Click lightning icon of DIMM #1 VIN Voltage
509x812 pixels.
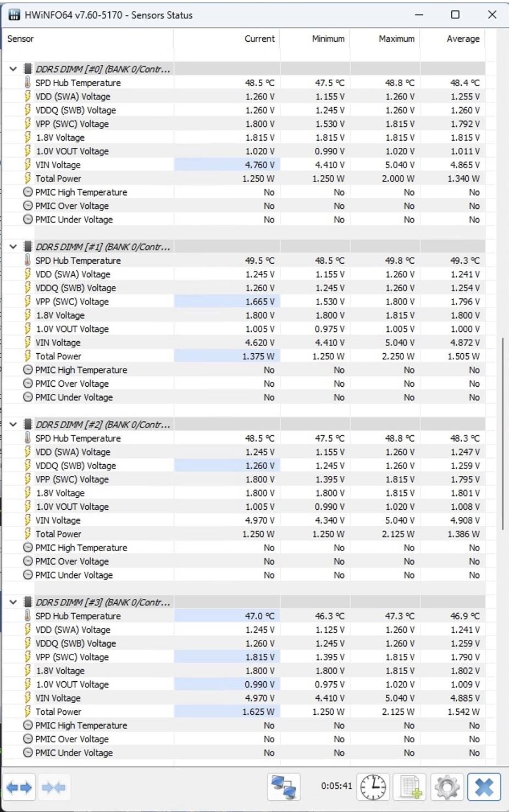[27, 342]
